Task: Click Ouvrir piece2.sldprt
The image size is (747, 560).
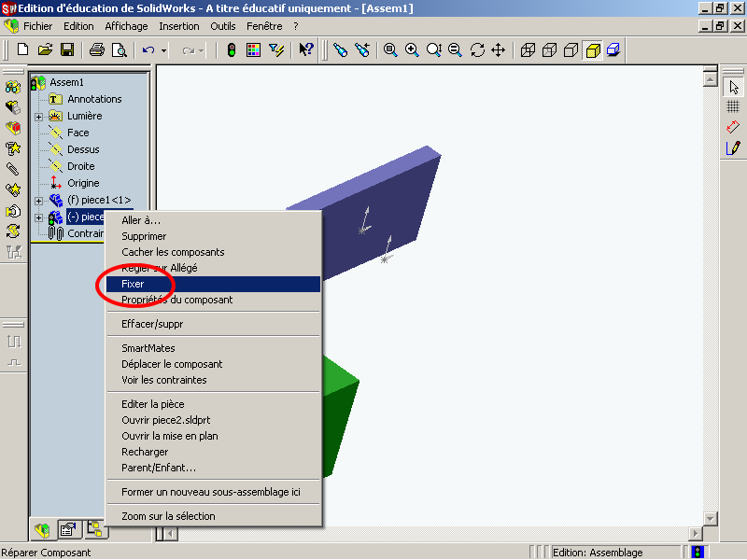Action: click(213, 420)
